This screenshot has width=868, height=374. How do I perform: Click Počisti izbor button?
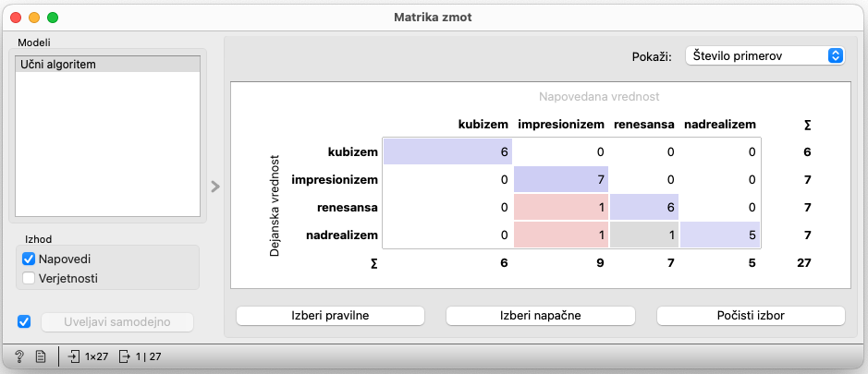click(x=751, y=316)
